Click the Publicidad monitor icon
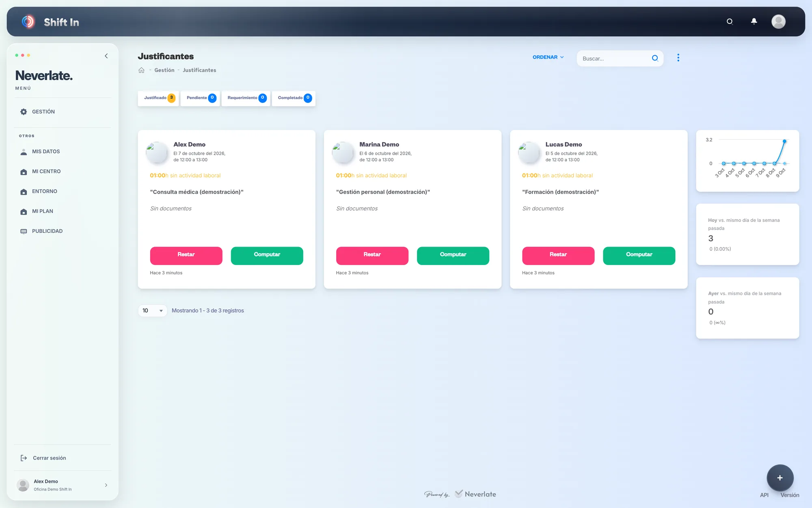The width and height of the screenshot is (812, 508). (x=24, y=231)
